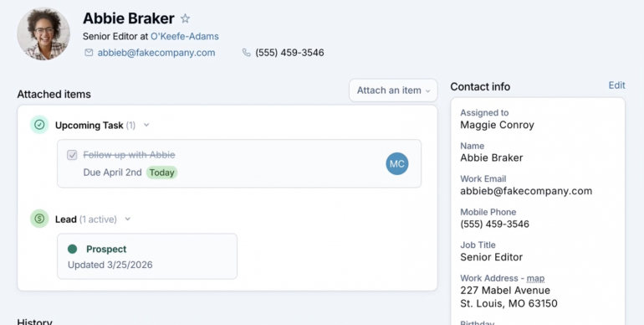The image size is (644, 325).
Task: Click the St. Louis, MO 63150 line
Action: [x=509, y=303]
